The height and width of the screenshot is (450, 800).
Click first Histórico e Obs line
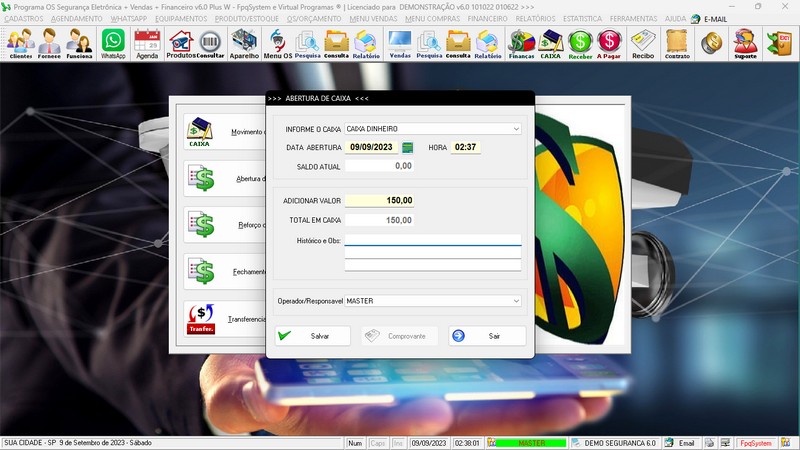433,240
